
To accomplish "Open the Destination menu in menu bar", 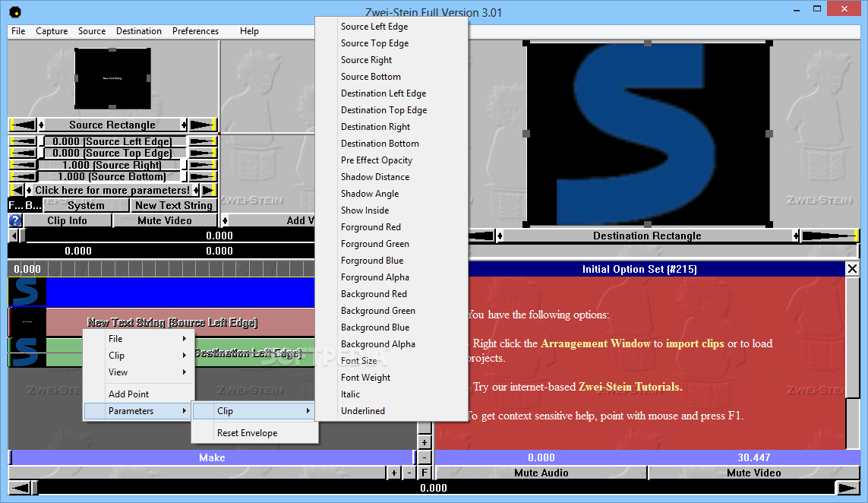I will [x=139, y=31].
